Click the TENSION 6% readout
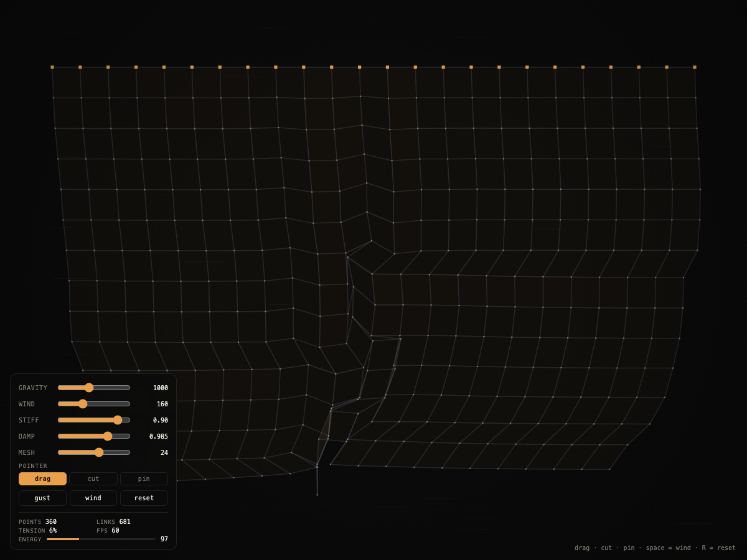The image size is (747, 560). click(x=37, y=531)
